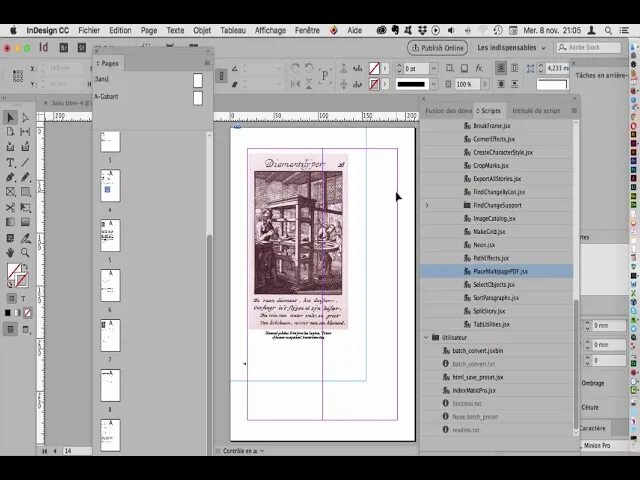
Task: Select PlaceMultipagePDF.jsx script
Action: pyautogui.click(x=496, y=271)
